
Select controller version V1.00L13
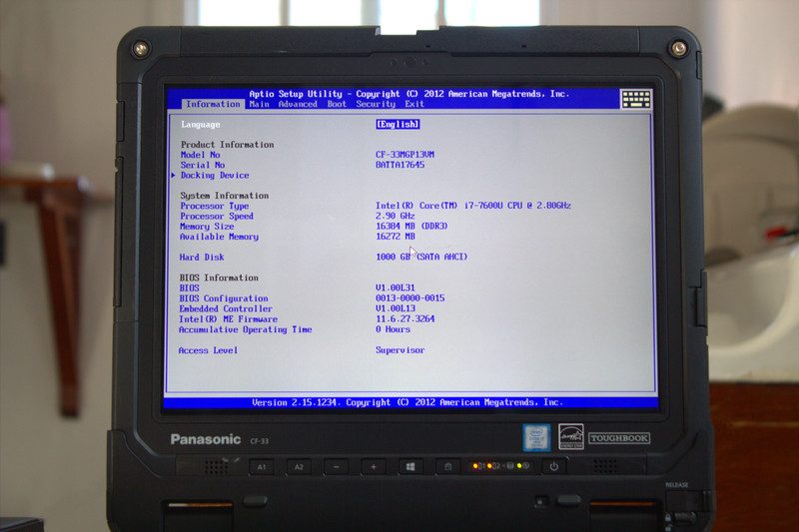pos(395,308)
